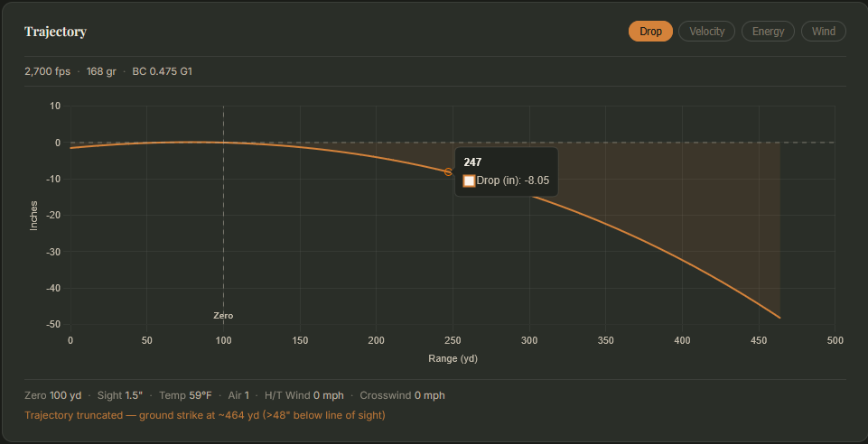
Task: Click the 250 tick on range axis
Action: tap(453, 340)
